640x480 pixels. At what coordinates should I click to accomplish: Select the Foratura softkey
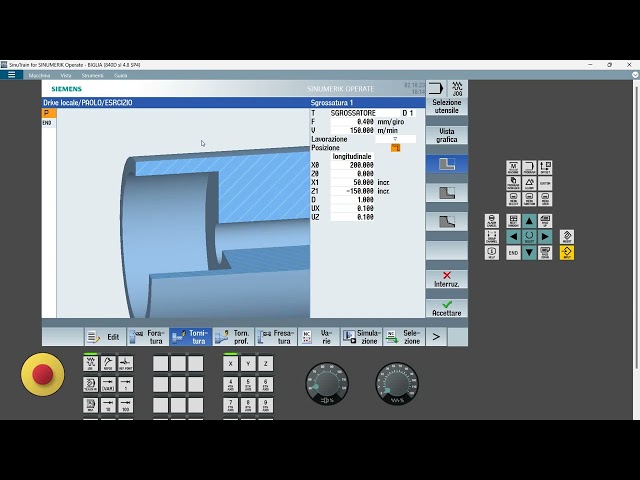148,337
